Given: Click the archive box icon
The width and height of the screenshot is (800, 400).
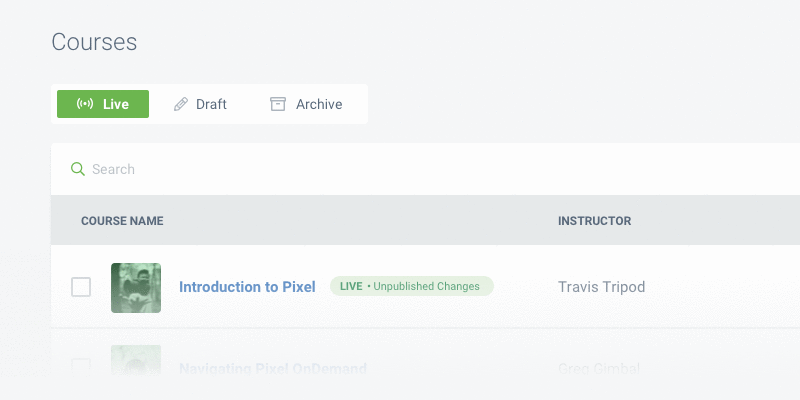Looking at the screenshot, I should tap(278, 104).
